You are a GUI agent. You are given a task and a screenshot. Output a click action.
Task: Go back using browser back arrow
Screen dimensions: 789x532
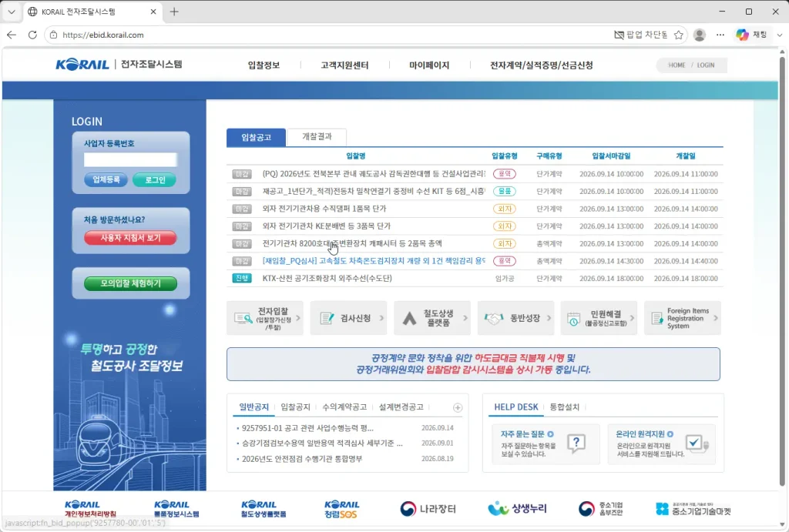pos(12,35)
